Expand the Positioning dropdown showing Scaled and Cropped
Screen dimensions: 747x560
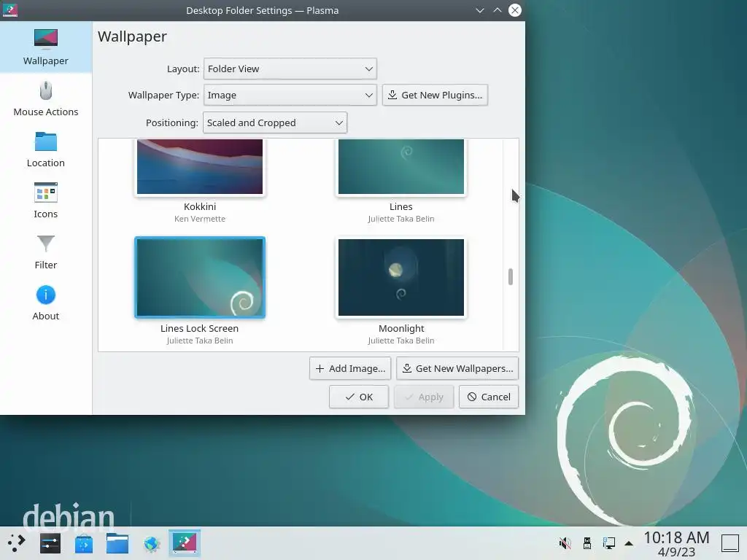point(275,122)
